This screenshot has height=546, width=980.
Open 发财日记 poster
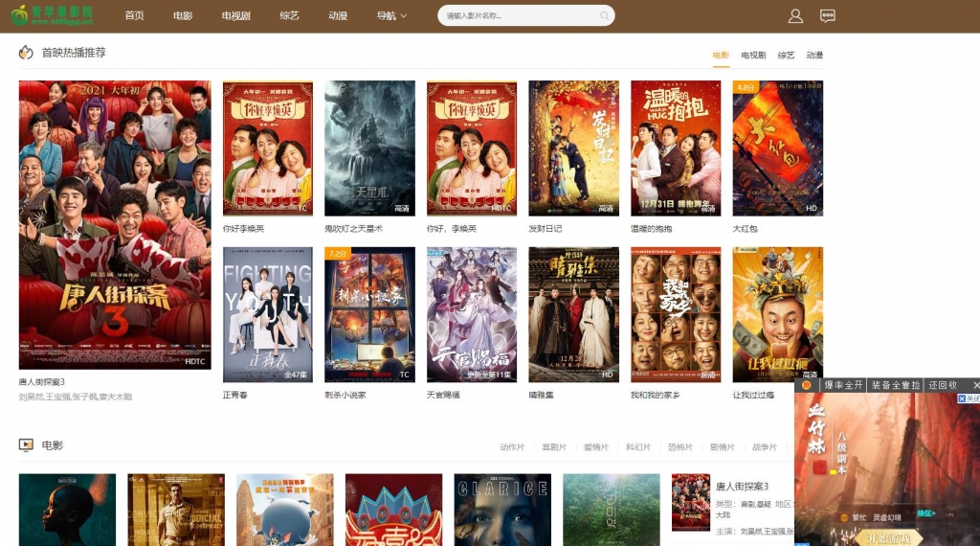tap(574, 148)
